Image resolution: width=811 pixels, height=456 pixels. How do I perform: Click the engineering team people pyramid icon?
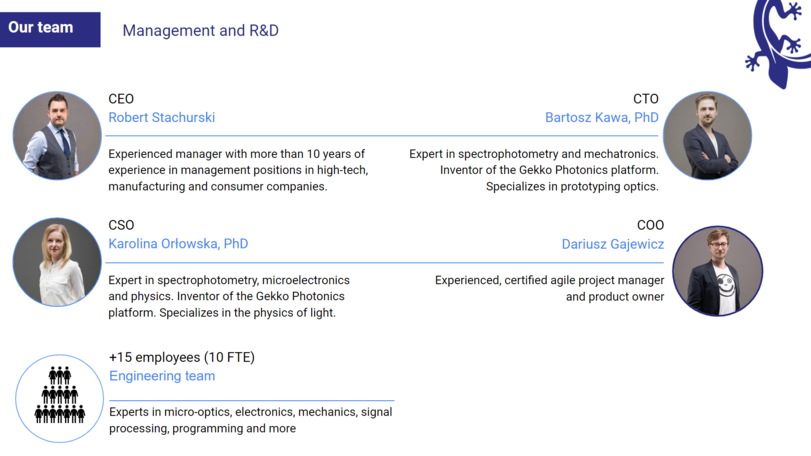point(59,394)
